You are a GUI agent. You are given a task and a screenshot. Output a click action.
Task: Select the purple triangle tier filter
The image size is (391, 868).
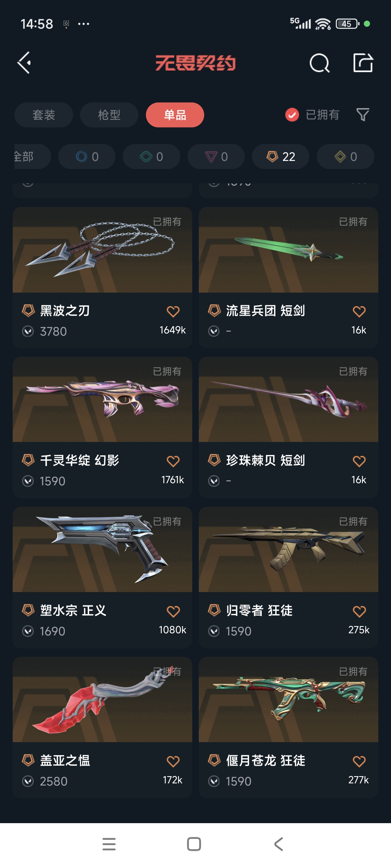pyautogui.click(x=216, y=157)
